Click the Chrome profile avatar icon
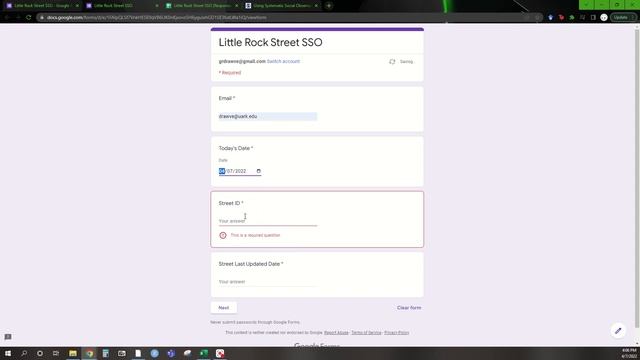Image resolution: width=640 pixels, height=360 pixels. coord(604,18)
